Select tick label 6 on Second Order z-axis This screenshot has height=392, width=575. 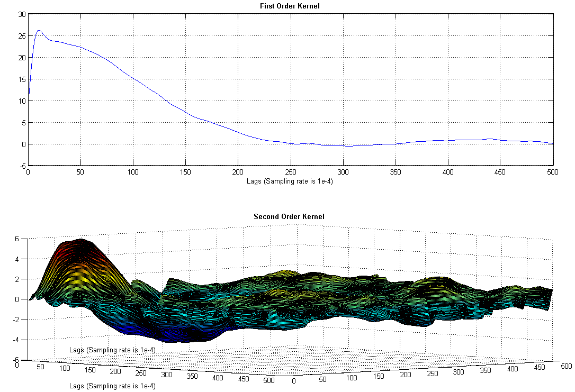click(x=17, y=239)
